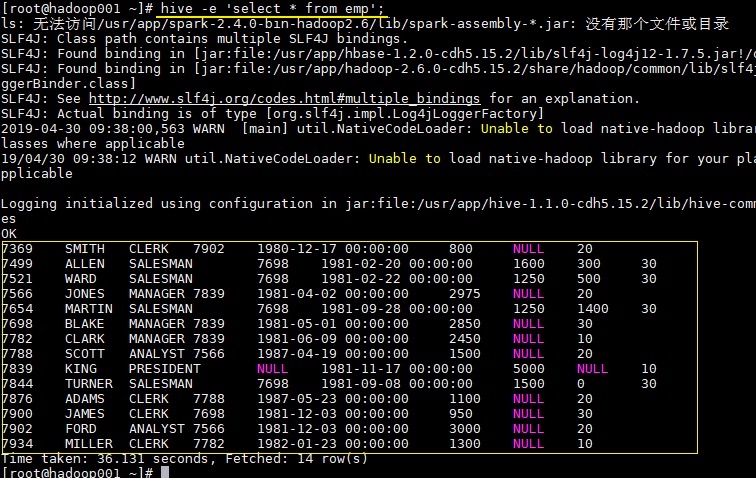This screenshot has width=756, height=478.
Task: Click TURNER in the employee list
Action: 89,384
